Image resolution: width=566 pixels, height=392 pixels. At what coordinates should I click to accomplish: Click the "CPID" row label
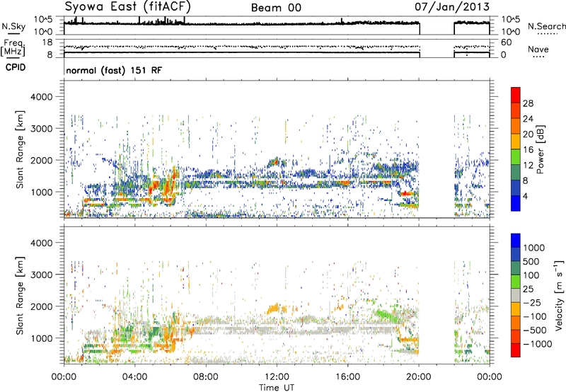point(16,67)
